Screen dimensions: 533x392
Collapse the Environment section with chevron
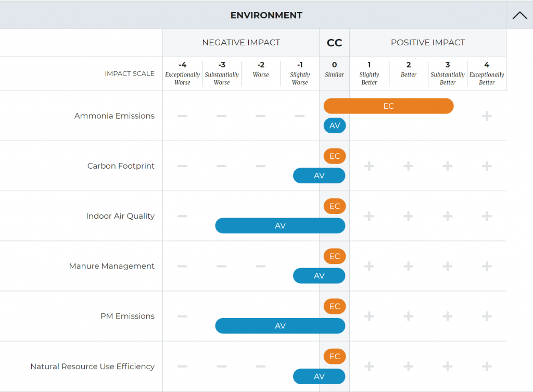point(519,15)
